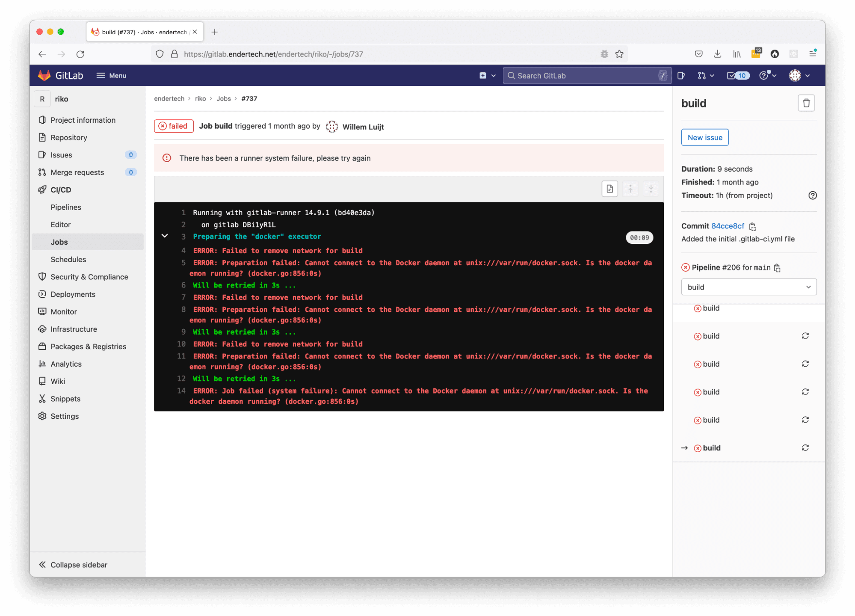The width and height of the screenshot is (855, 616).
Task: Open the user avatar menu dropdown
Action: 799,76
